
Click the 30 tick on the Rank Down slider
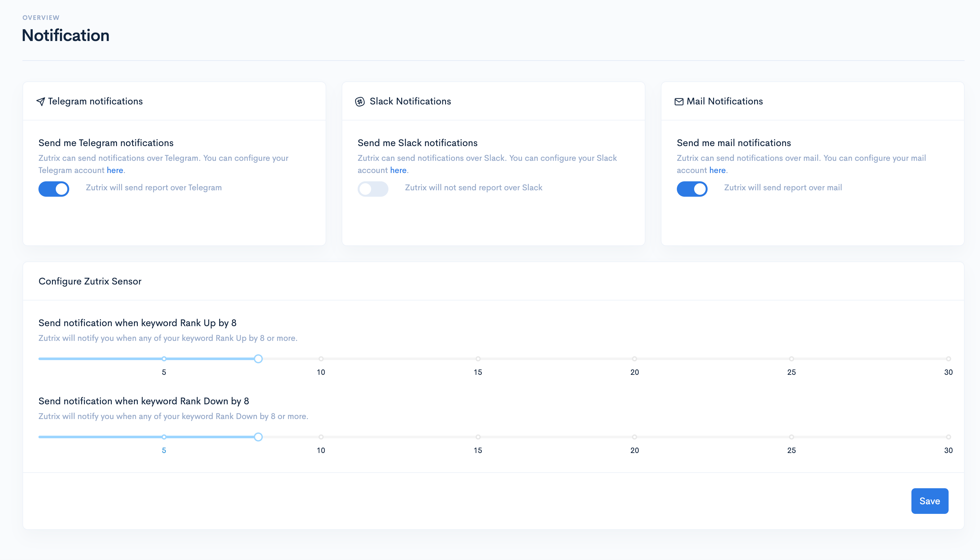pos(948,437)
